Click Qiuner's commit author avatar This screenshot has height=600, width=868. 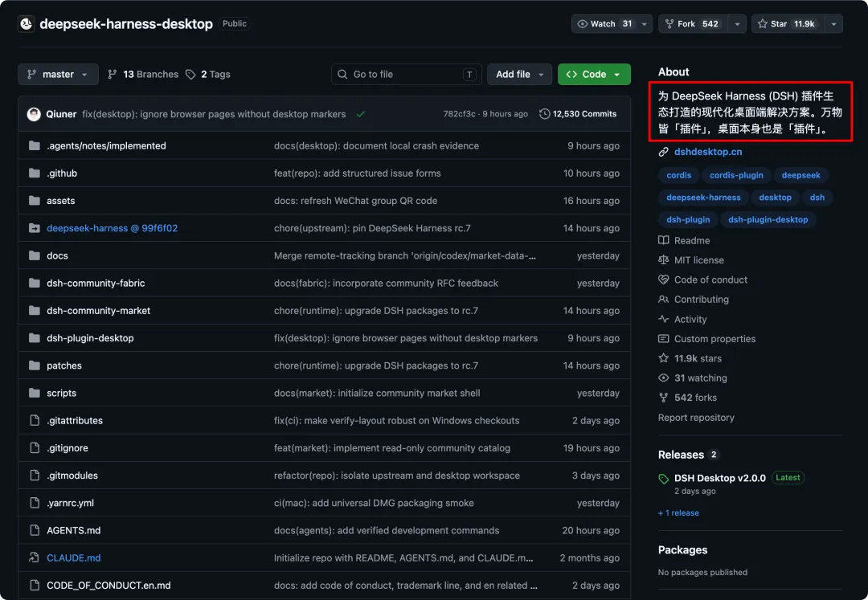pos(34,114)
